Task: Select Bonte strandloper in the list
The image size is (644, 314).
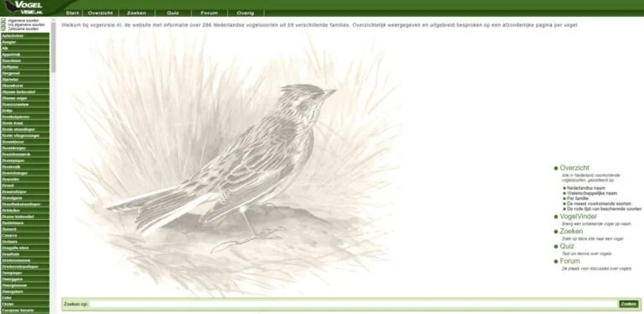Action: coord(24,129)
